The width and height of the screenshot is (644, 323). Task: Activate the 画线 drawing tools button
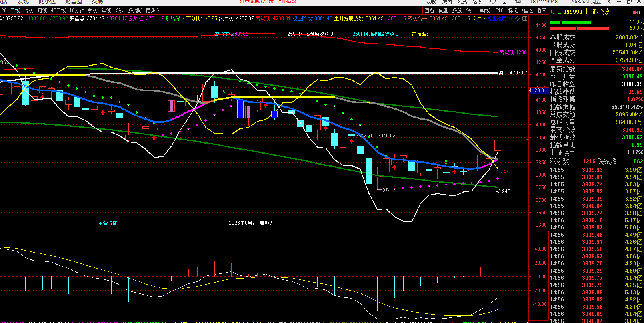pyautogui.click(x=485, y=10)
